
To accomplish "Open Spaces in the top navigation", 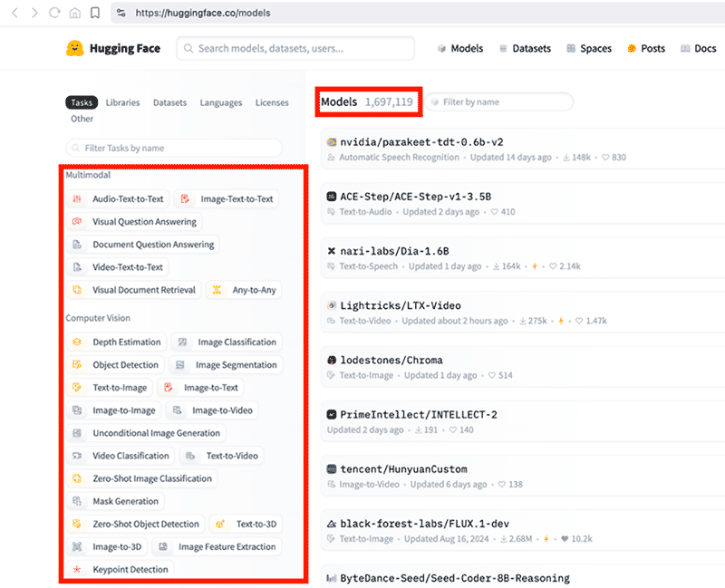I will [590, 48].
